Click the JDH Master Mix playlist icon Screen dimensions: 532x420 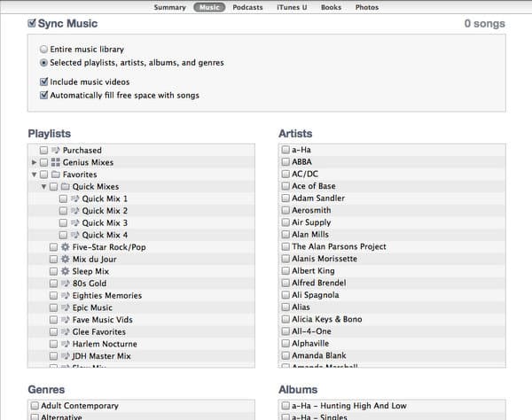(65, 356)
